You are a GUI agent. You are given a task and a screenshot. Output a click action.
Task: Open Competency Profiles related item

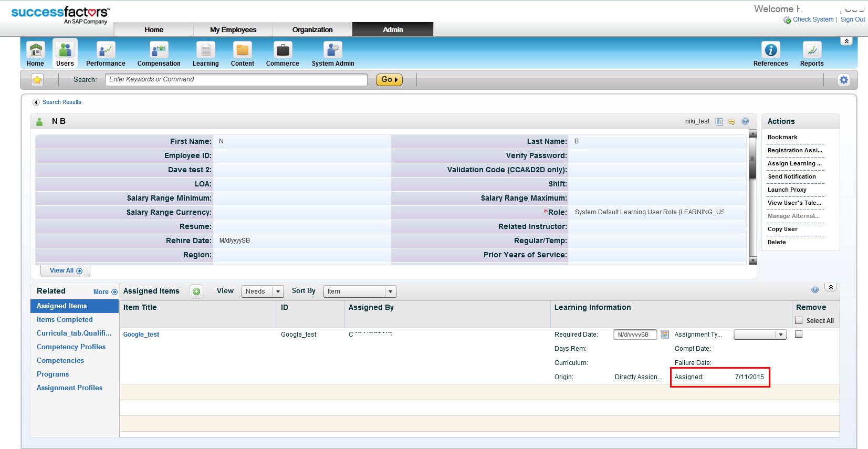pyautogui.click(x=71, y=347)
